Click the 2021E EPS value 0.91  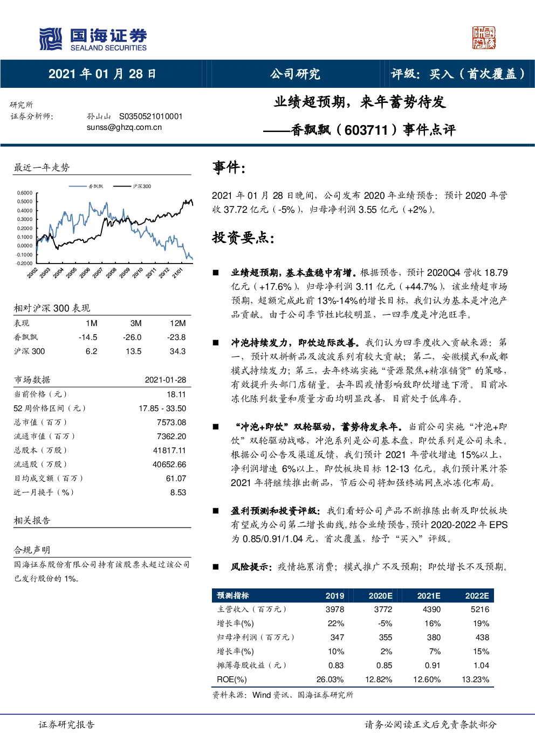pyautogui.click(x=433, y=665)
